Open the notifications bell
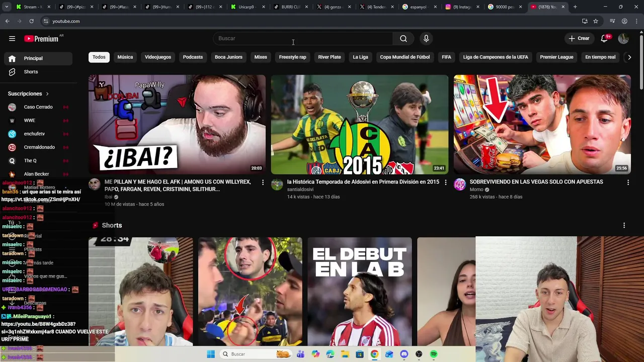644x362 pixels. pyautogui.click(x=605, y=39)
